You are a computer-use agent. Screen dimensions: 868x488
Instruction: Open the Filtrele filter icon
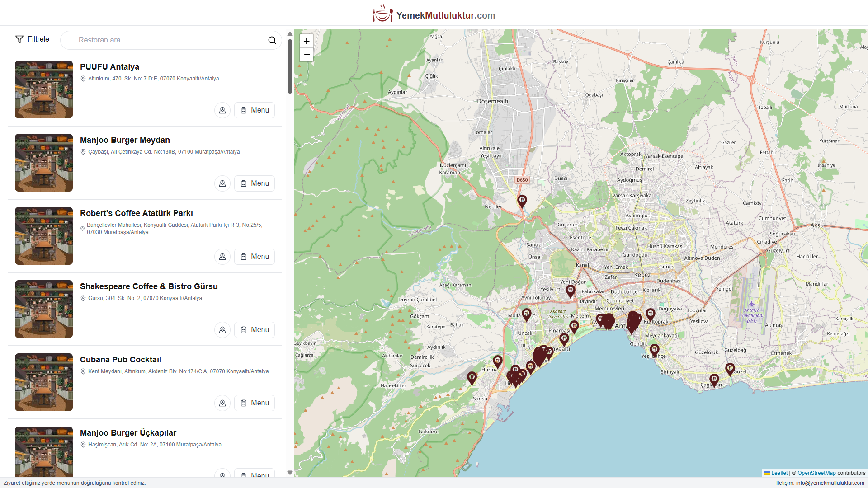click(19, 39)
